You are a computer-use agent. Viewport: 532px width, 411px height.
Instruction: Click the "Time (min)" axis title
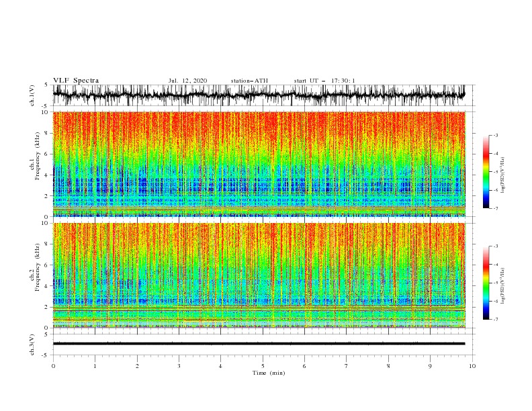point(269,373)
